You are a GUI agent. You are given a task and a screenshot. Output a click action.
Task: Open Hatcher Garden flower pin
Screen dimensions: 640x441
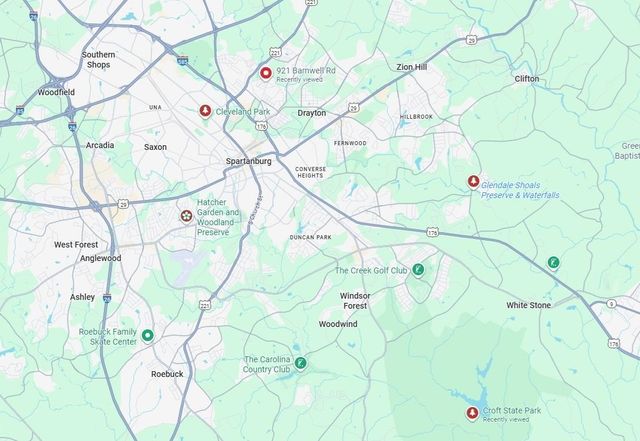click(187, 216)
